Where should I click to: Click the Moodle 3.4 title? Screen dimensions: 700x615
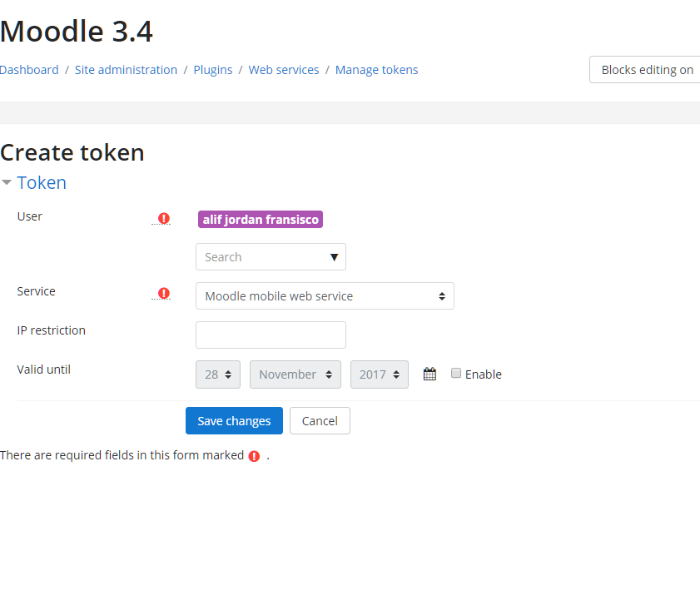[x=77, y=32]
